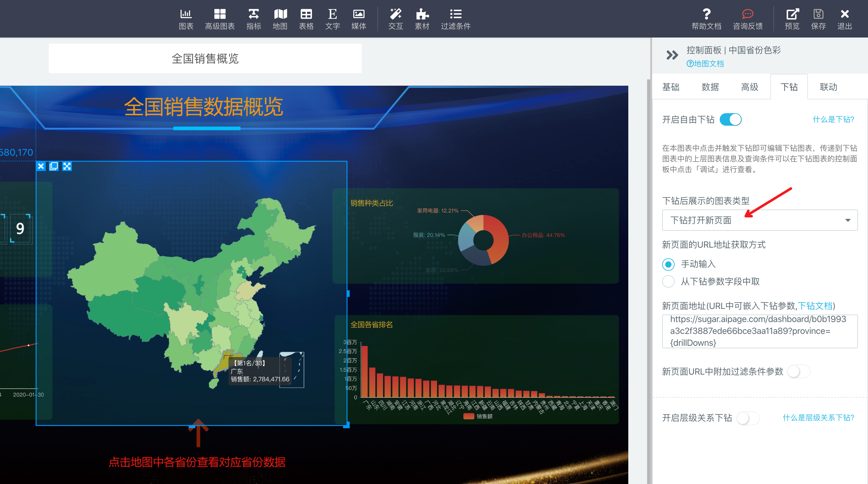Open the 文字 text menu
Image resolution: width=868 pixels, height=484 pixels.
[x=332, y=19]
